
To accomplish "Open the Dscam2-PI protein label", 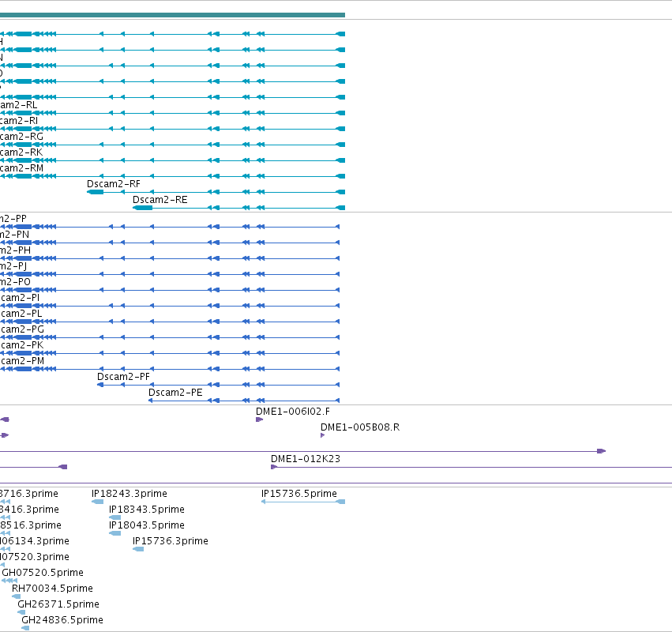I will click(x=20, y=298).
